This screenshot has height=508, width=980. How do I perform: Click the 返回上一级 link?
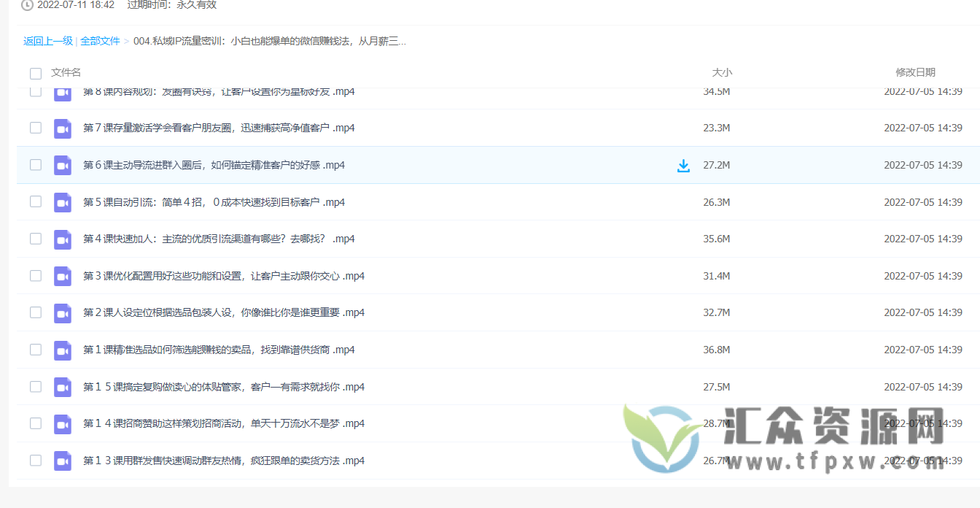(x=48, y=42)
